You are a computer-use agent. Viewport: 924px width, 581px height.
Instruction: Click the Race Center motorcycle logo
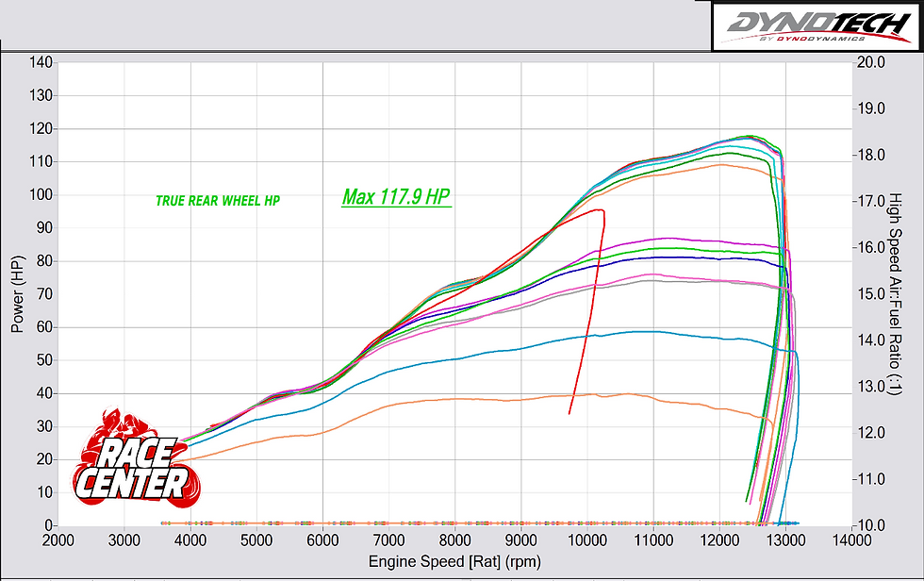coord(136,457)
